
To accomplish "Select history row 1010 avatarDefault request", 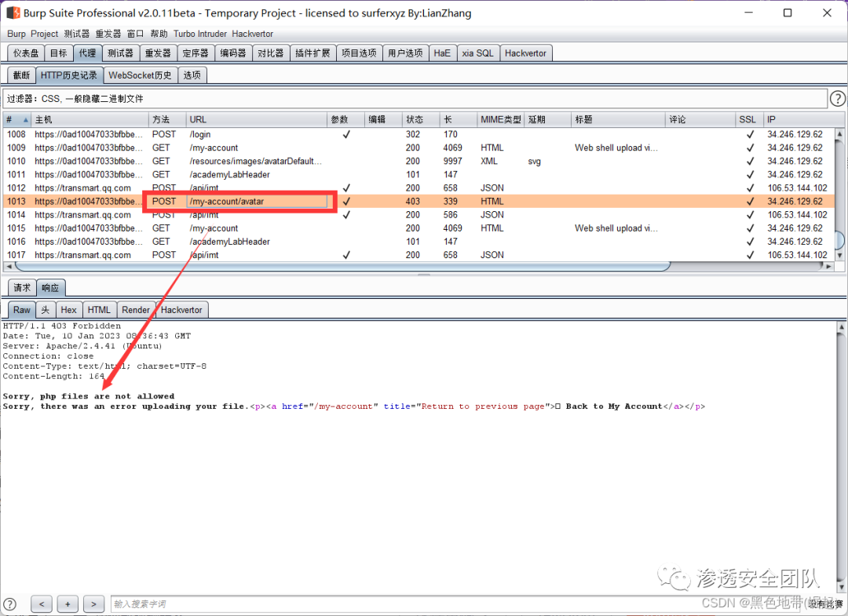I will click(419, 161).
